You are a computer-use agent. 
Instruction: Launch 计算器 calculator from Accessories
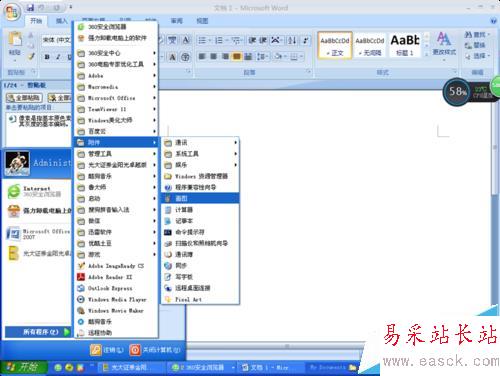tap(200, 210)
